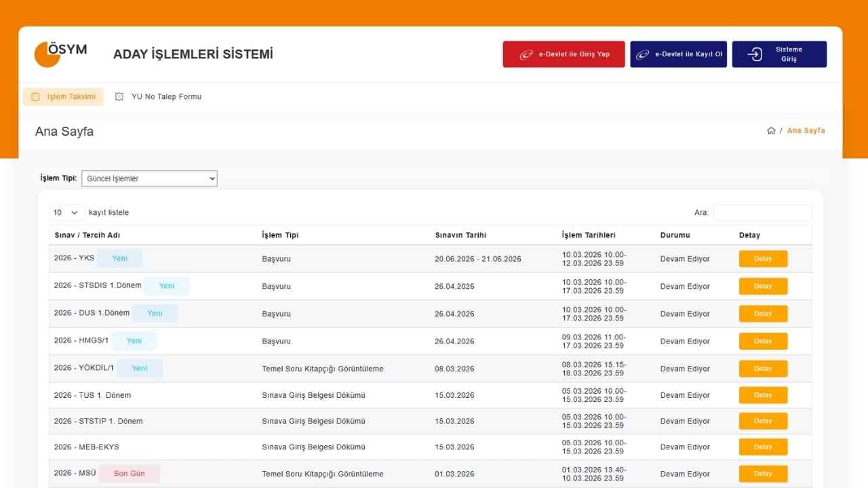This screenshot has width=868, height=488.
Task: Click the home icon in breadcrumb
Action: click(771, 131)
